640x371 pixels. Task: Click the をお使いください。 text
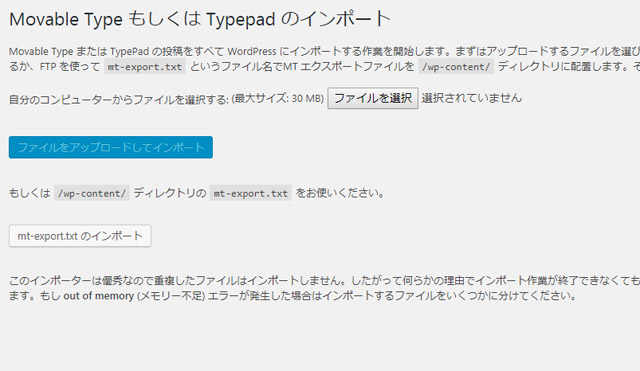[x=340, y=193]
